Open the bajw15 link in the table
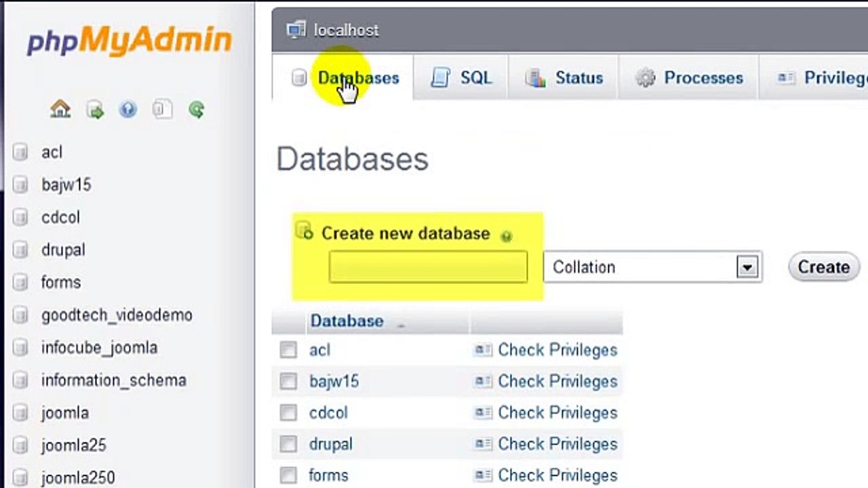This screenshot has width=868, height=488. click(x=334, y=381)
